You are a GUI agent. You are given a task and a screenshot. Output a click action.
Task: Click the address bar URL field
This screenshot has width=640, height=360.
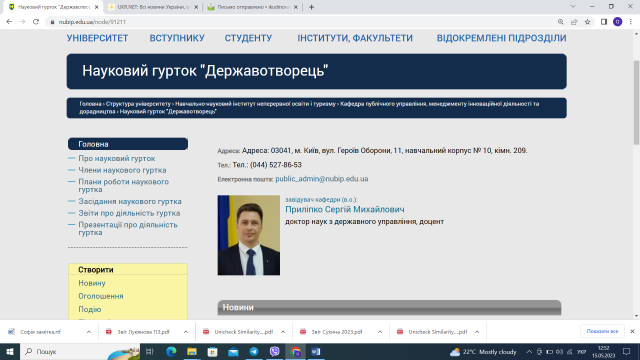302,22
